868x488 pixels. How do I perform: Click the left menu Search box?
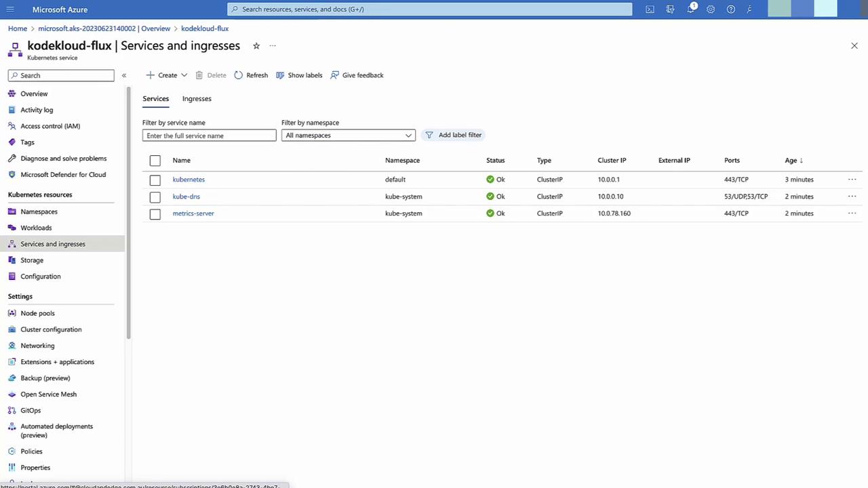(x=61, y=75)
